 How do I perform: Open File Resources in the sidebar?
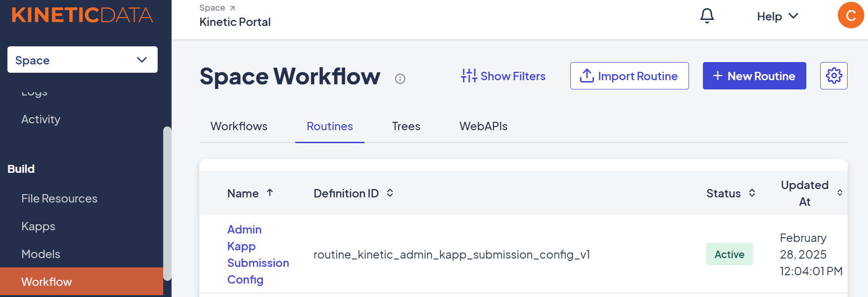59,198
